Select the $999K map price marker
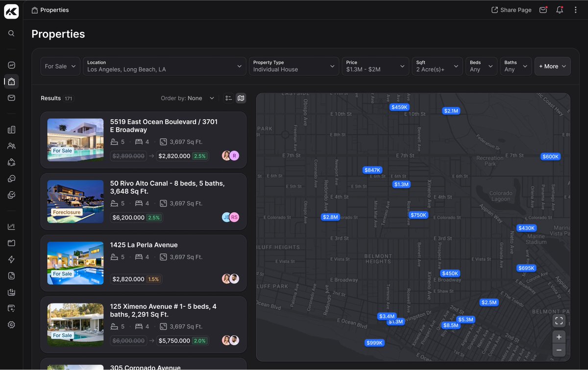 (374, 343)
